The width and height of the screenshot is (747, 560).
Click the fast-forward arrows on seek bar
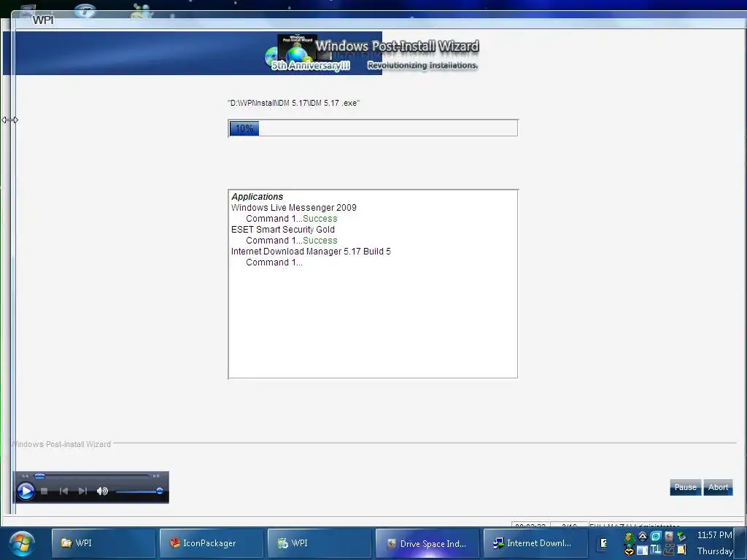[x=156, y=475]
